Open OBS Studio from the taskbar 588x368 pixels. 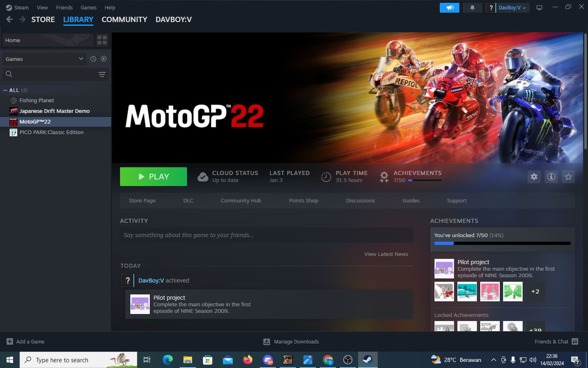pos(348,360)
